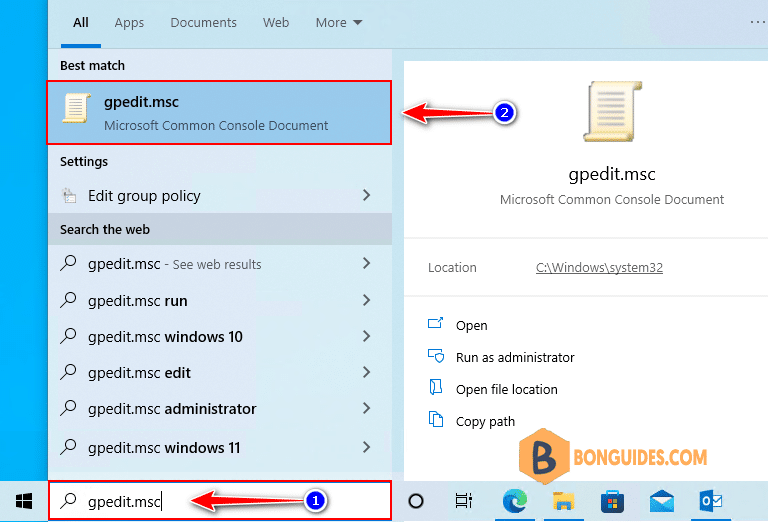Click the Edit group policy settings icon
The image size is (768, 522).
[69, 195]
